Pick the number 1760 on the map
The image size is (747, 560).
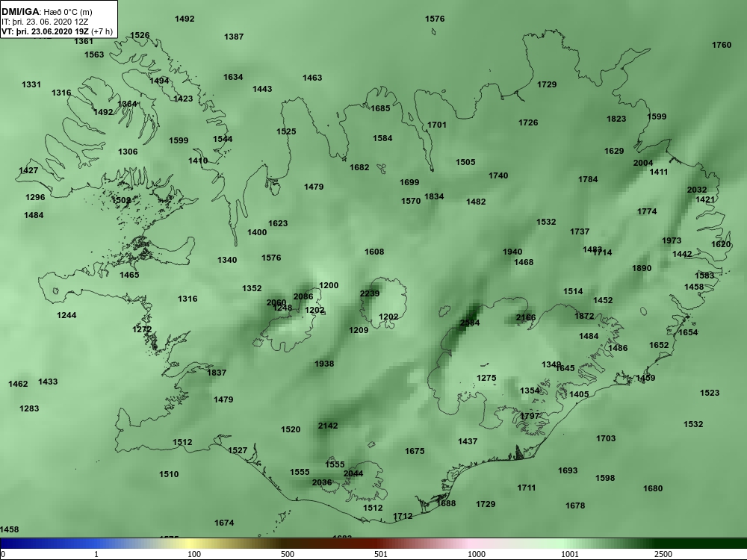point(722,45)
